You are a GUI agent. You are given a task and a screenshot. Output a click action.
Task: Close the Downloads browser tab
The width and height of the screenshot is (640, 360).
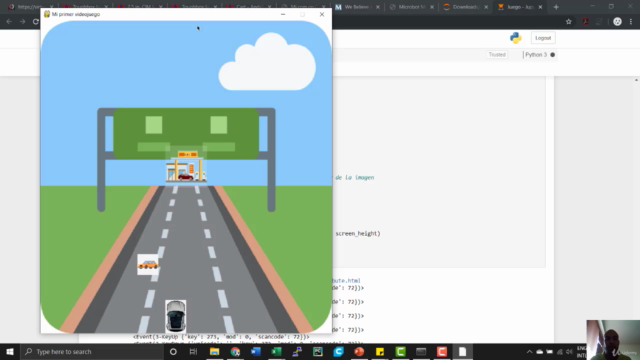pyautogui.click(x=486, y=7)
